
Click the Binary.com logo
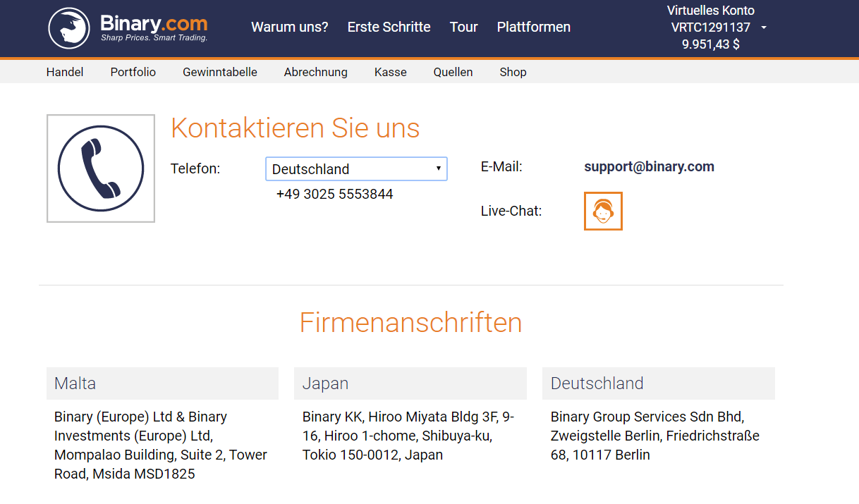tap(128, 28)
